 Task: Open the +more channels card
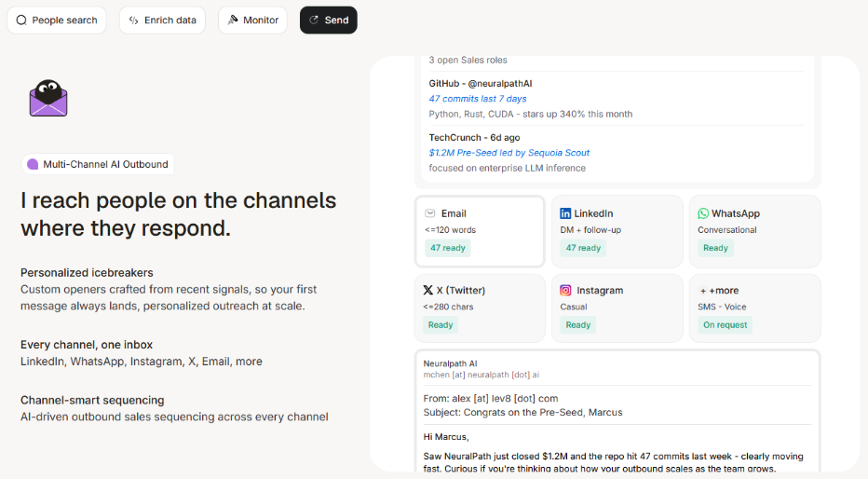[754, 308]
